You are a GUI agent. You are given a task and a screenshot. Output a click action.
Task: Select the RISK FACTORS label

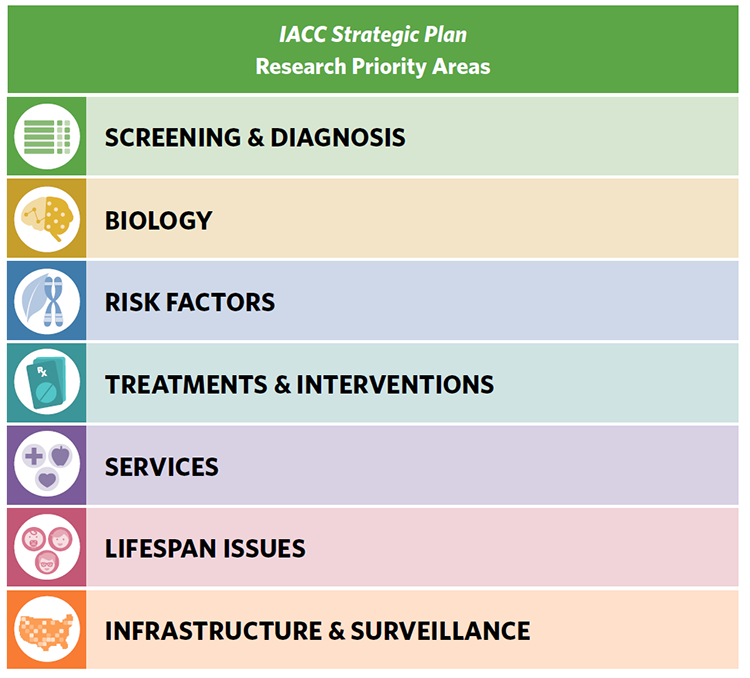190,302
